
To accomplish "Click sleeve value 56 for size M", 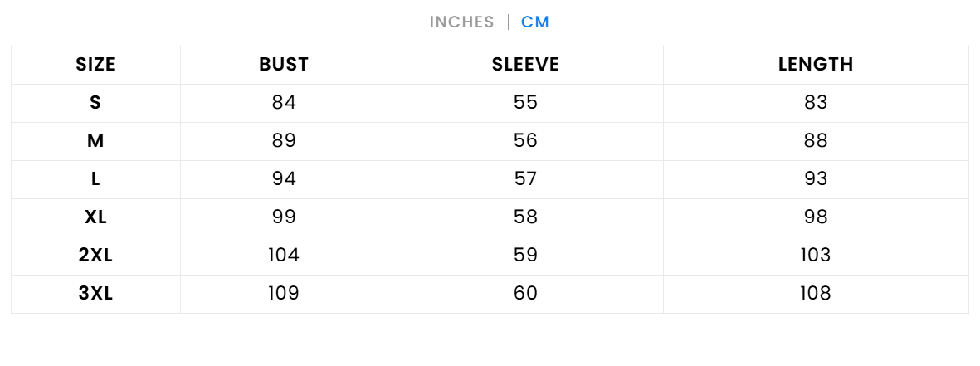I will coord(525,141).
